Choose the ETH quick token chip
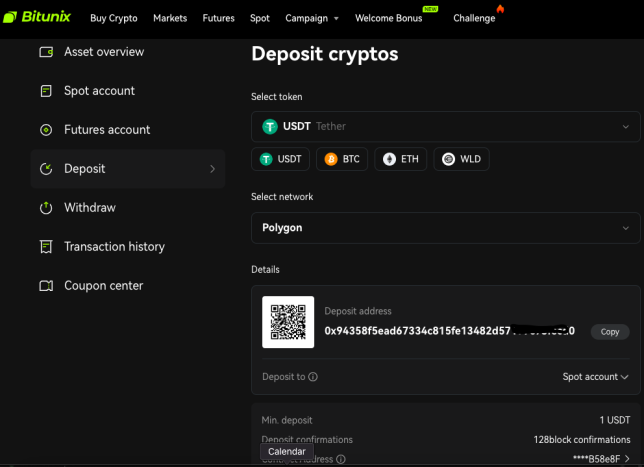The height and width of the screenshot is (467, 644). point(400,159)
